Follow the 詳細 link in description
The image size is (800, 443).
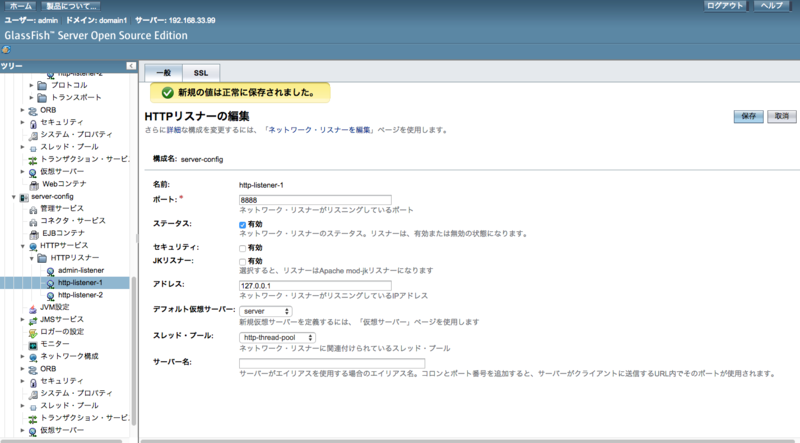pos(174,130)
